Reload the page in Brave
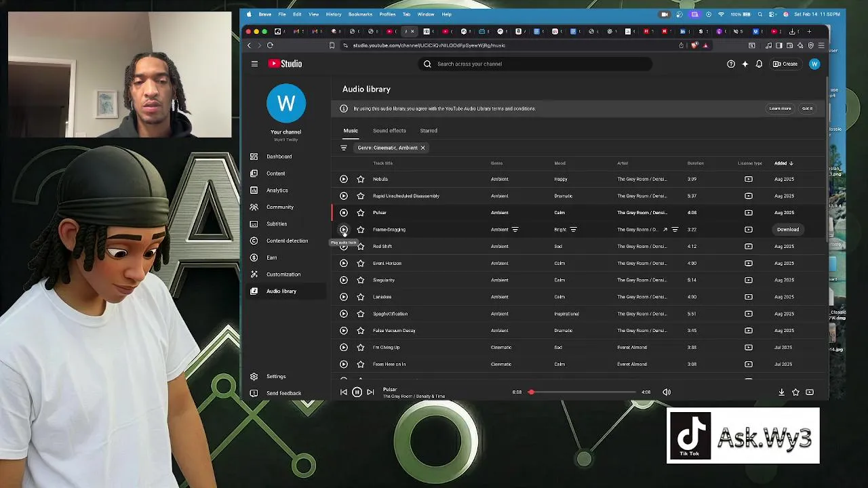 [270, 45]
